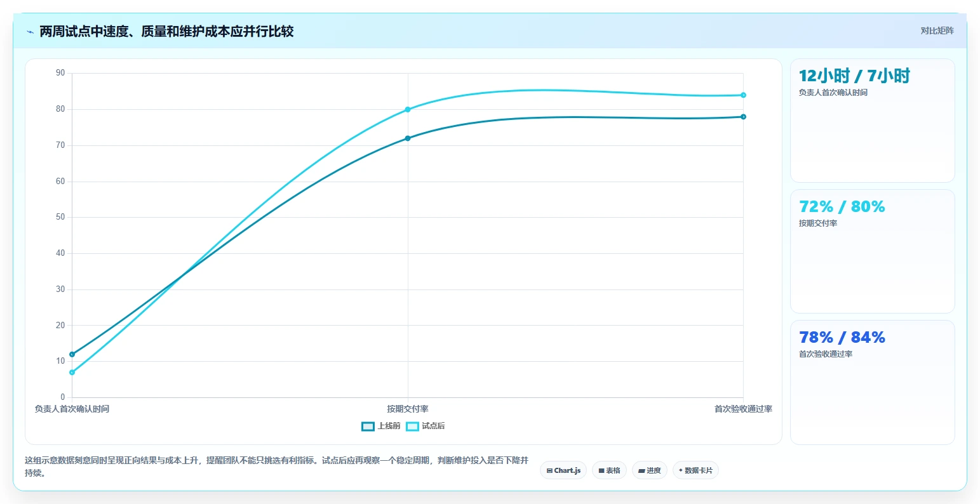The width and height of the screenshot is (980, 504).
Task: Click the y-axis value 50
Action: (x=60, y=217)
